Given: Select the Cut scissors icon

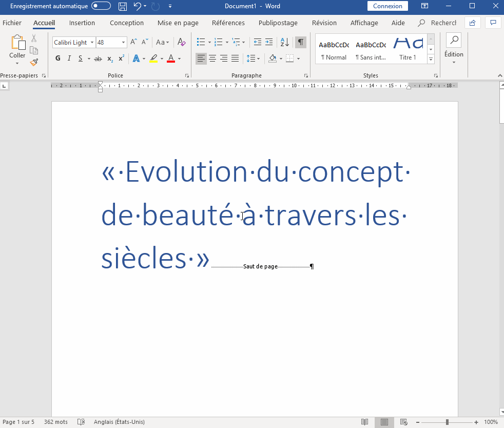Looking at the screenshot, I should pyautogui.click(x=34, y=38).
